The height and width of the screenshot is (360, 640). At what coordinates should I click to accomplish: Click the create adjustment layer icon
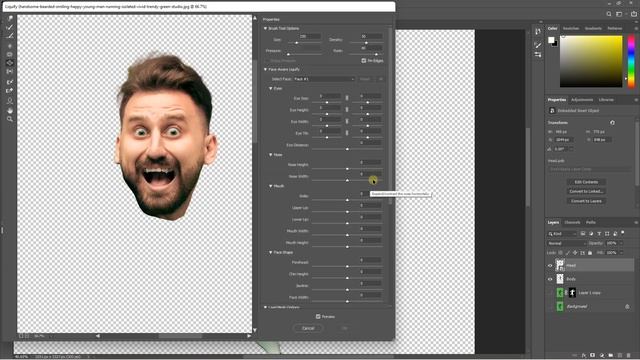[x=602, y=356]
